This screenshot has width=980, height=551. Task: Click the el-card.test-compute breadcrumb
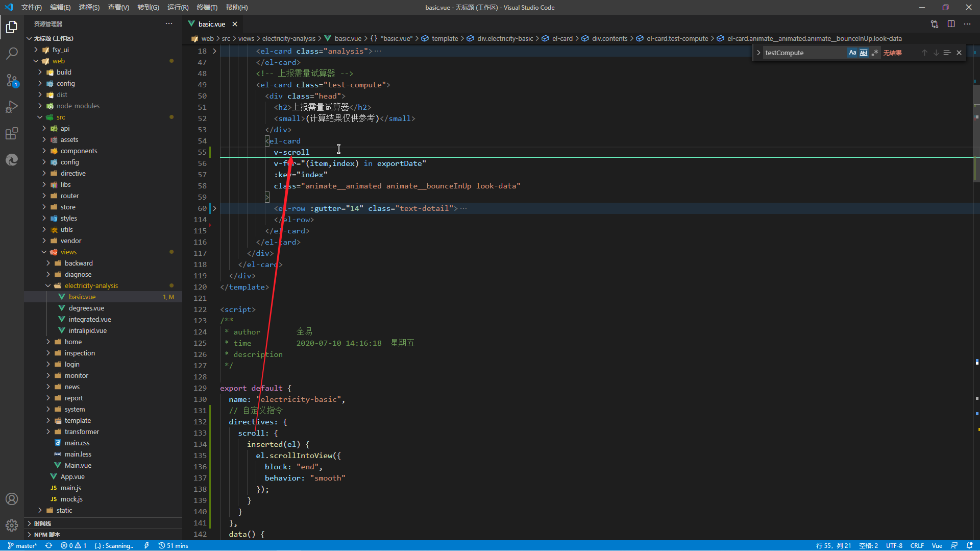(677, 38)
